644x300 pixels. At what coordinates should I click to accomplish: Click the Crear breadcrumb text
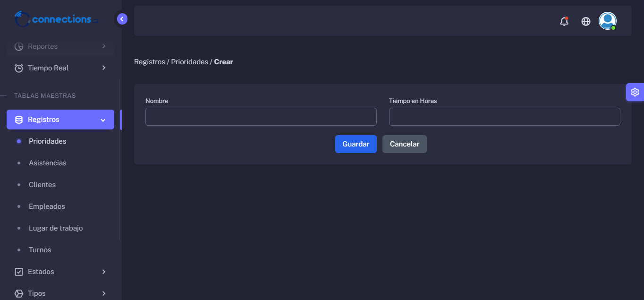point(224,62)
